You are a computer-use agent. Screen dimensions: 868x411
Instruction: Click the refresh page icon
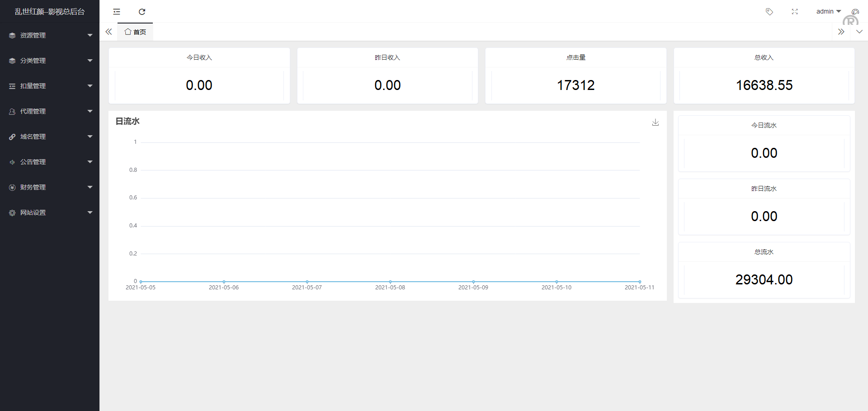pyautogui.click(x=142, y=12)
